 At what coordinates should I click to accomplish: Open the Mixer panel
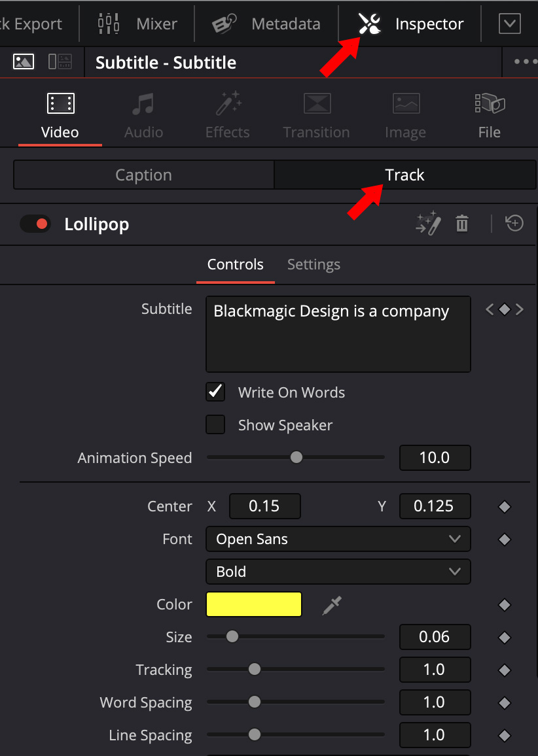138,24
